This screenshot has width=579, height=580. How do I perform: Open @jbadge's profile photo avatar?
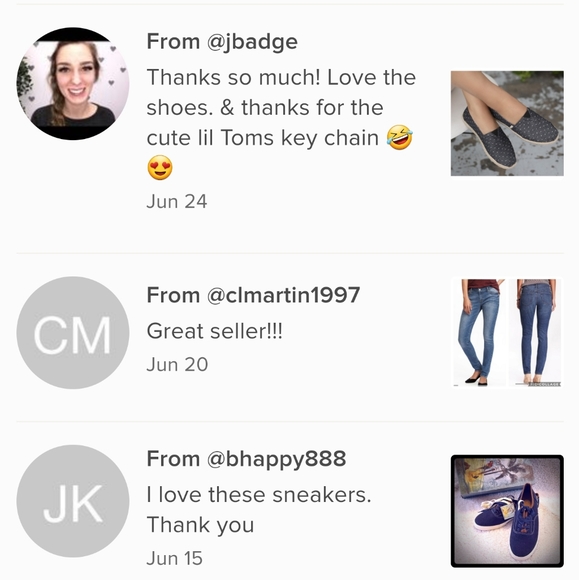tap(73, 84)
